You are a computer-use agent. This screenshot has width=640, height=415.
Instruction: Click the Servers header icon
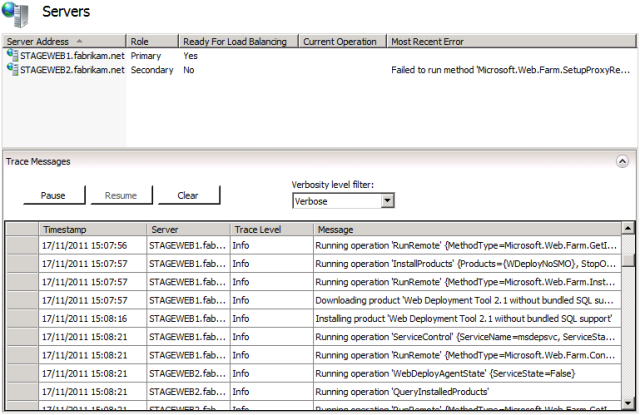tap(16, 14)
